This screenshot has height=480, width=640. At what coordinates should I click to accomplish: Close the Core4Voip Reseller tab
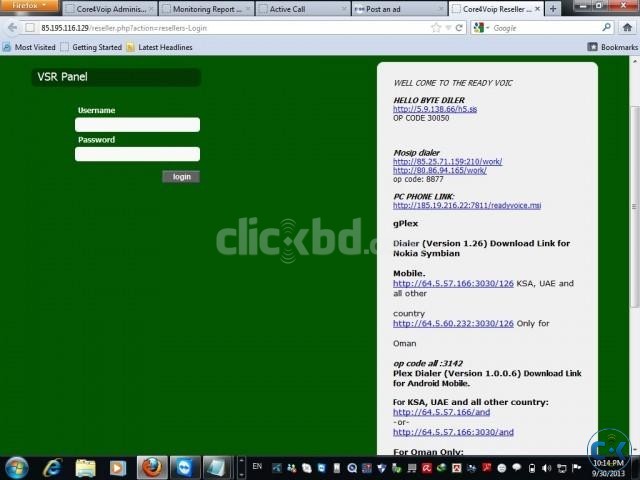click(x=537, y=9)
